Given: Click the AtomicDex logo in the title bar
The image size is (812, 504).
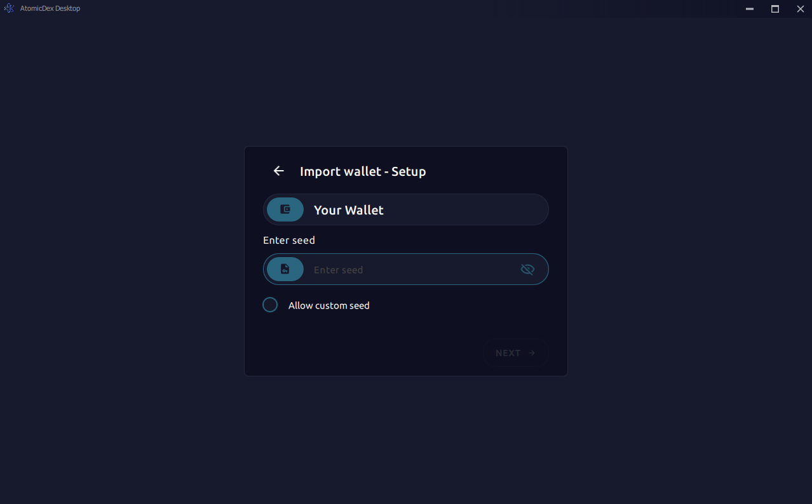Looking at the screenshot, I should [8, 8].
